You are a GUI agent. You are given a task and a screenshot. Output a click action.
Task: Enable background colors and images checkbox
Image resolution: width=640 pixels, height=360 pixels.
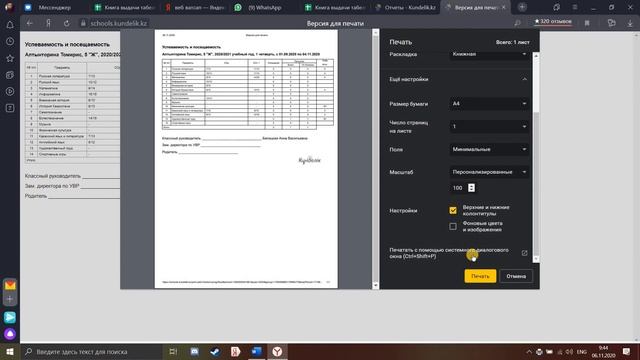(453, 226)
